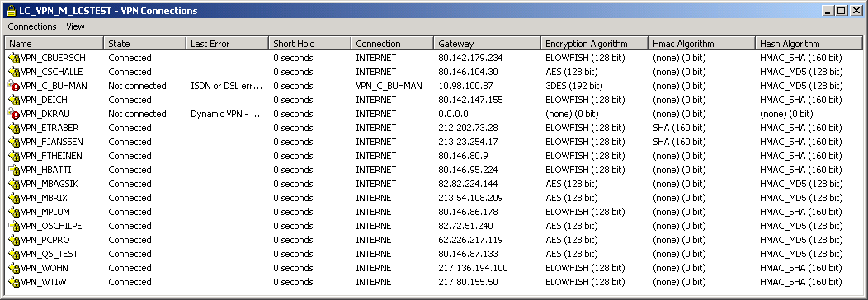Sort by Gateway column header

pos(487,44)
